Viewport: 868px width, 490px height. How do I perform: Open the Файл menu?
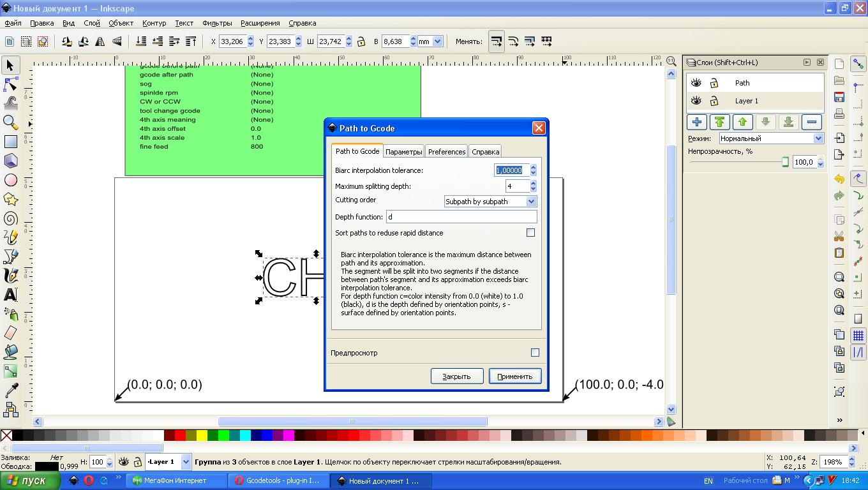[13, 23]
